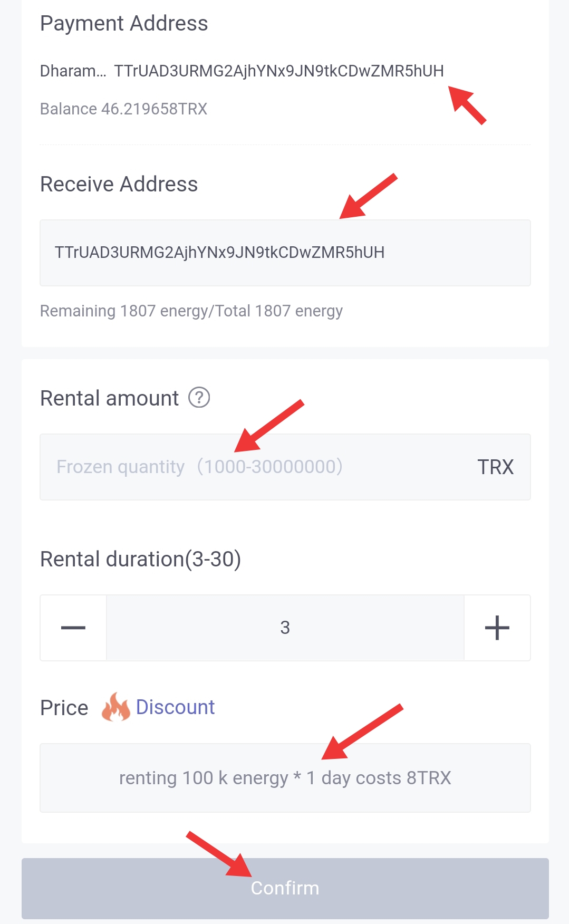Select the Dharam... wallet name
Screen dimensions: 569x924
[73, 71]
